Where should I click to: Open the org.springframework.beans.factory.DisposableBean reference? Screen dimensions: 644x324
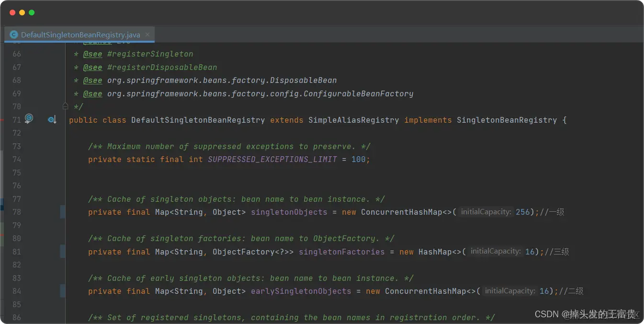click(222, 81)
